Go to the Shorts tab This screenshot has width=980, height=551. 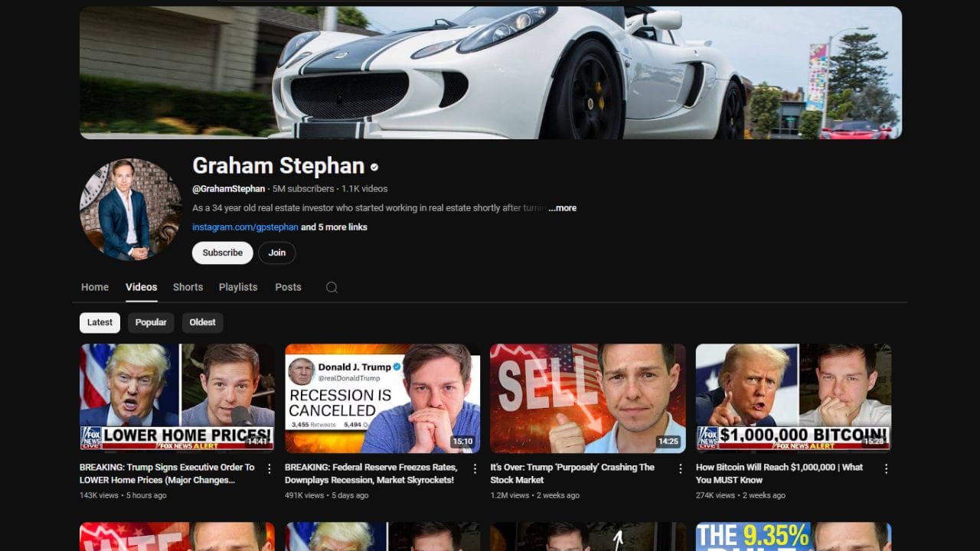pyautogui.click(x=188, y=287)
